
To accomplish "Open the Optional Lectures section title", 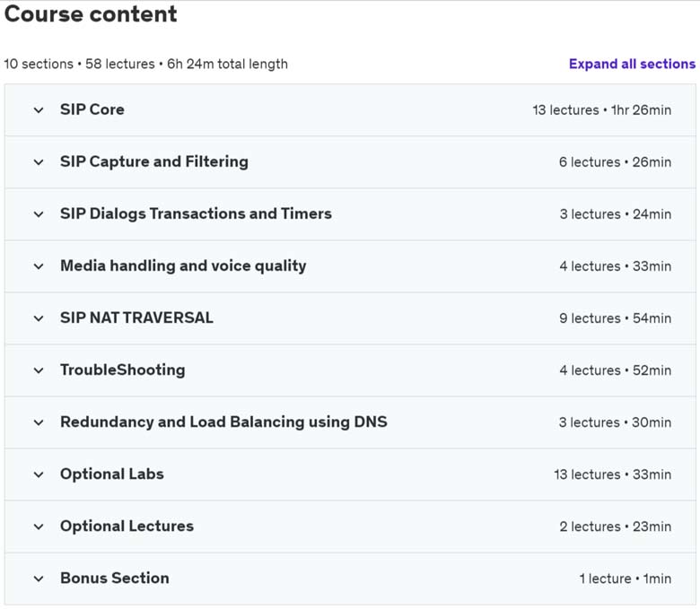I will coord(127,526).
